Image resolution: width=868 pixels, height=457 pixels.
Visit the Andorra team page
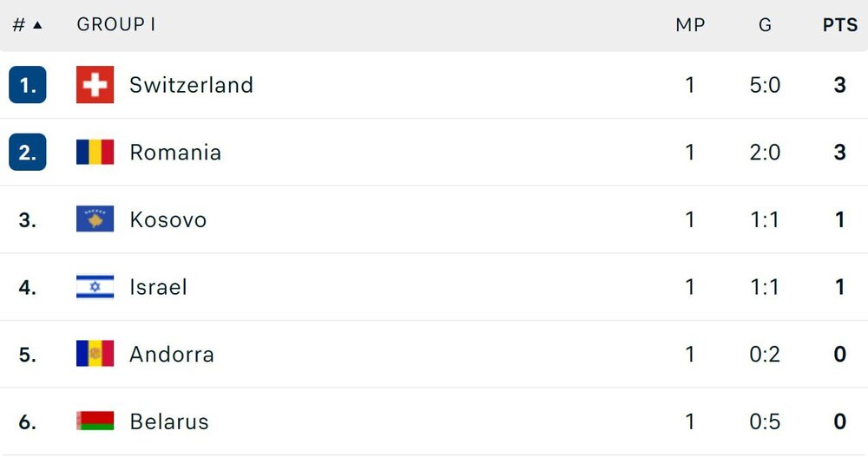(172, 354)
